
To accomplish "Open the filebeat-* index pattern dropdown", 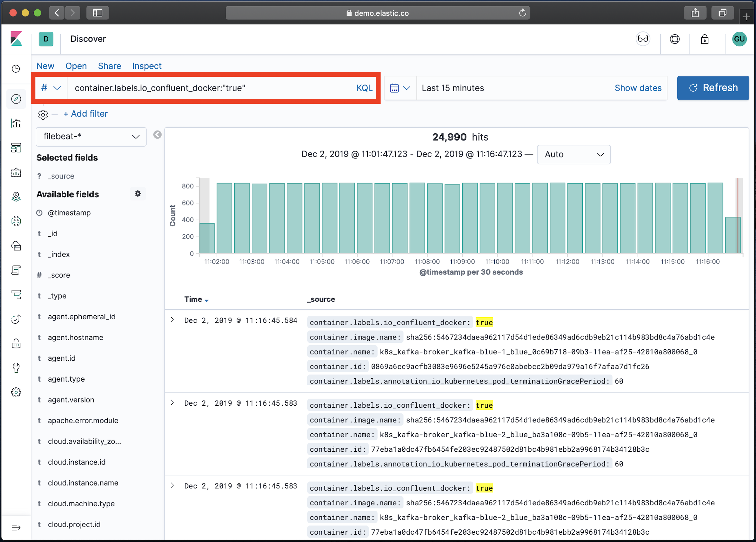I will pos(91,137).
